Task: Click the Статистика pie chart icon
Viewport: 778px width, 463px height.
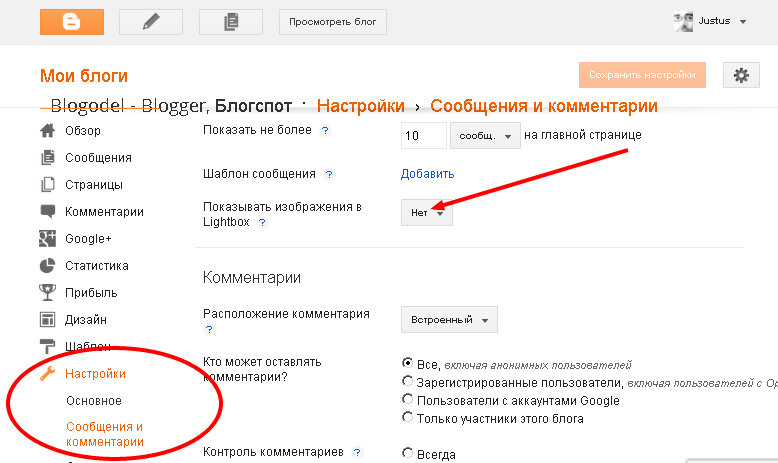Action: (x=48, y=265)
